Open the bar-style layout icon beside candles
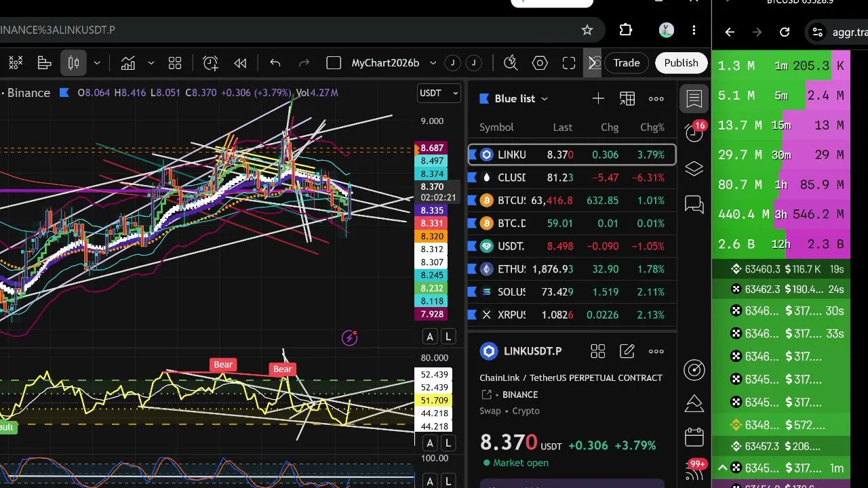This screenshot has height=488, width=868. click(45, 63)
